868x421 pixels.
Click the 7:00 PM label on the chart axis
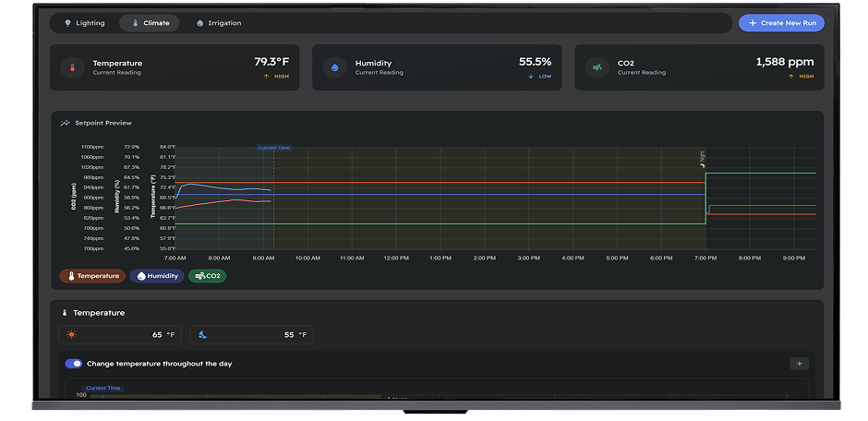tap(705, 259)
